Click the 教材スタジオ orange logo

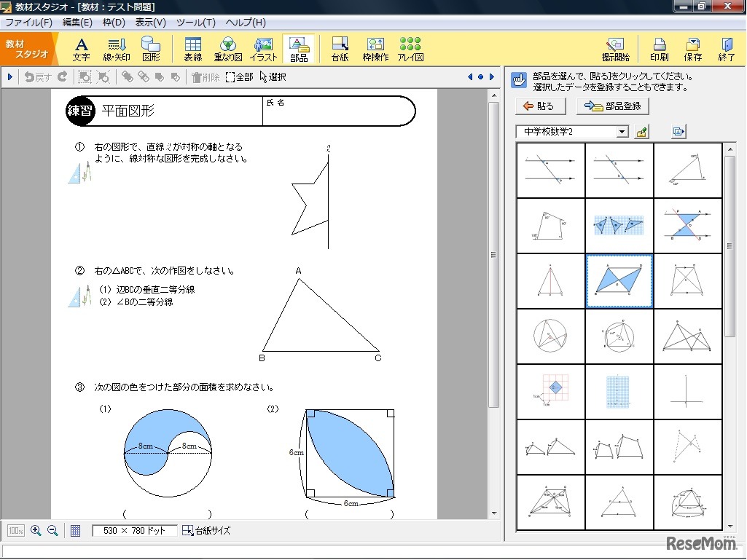point(27,49)
